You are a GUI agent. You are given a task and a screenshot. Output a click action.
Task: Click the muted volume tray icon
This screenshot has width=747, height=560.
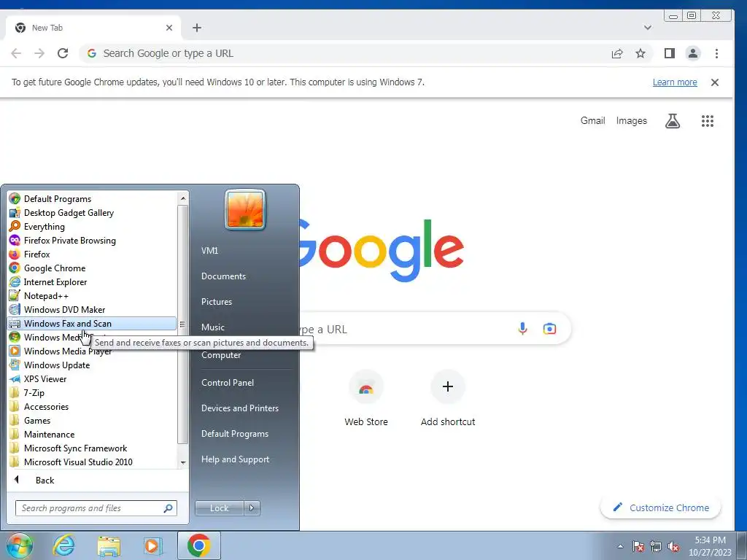(x=673, y=546)
